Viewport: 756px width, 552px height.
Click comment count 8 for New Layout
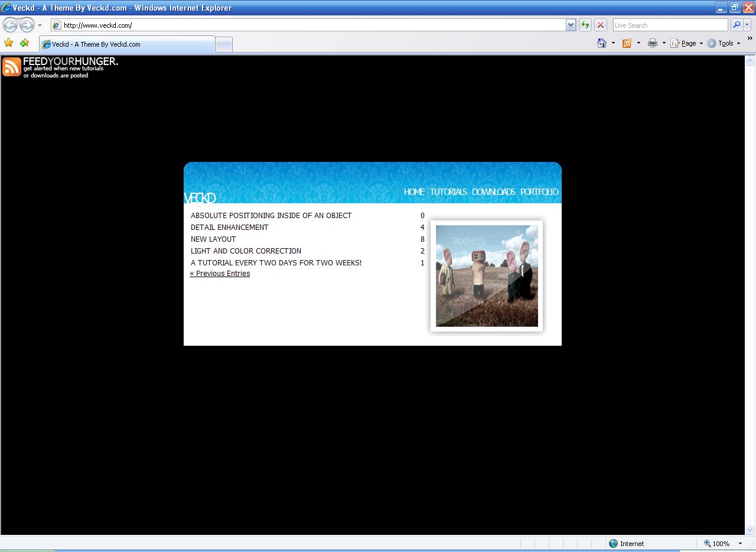point(422,239)
